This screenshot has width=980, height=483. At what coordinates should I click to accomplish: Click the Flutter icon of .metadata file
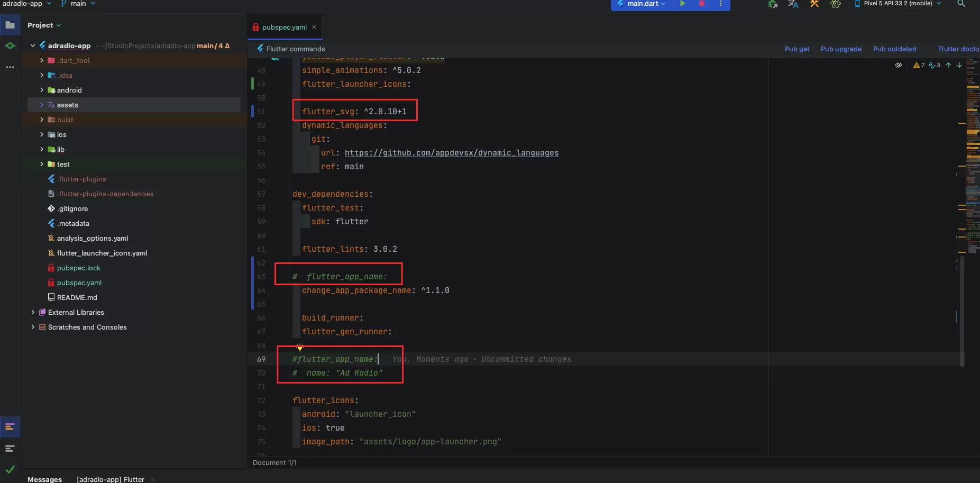click(51, 223)
